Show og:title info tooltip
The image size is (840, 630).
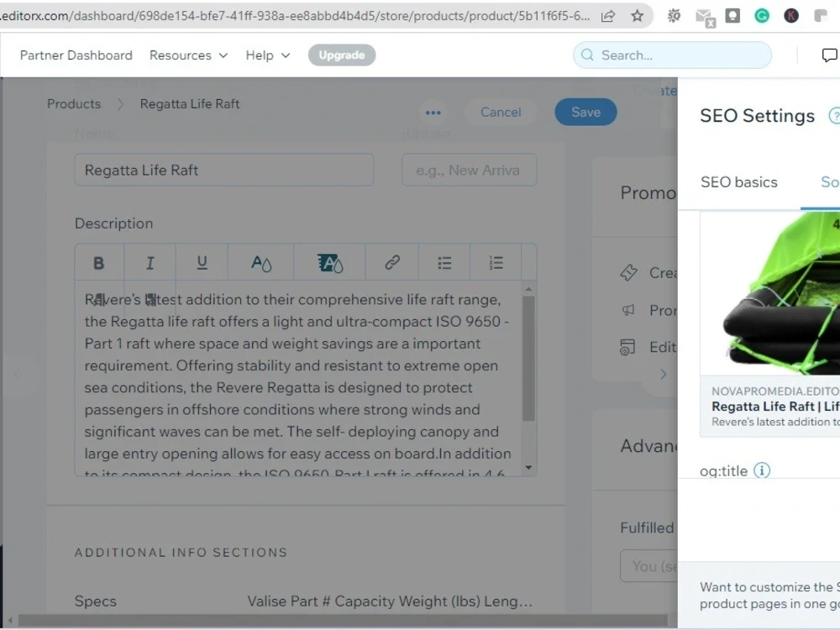click(x=762, y=470)
